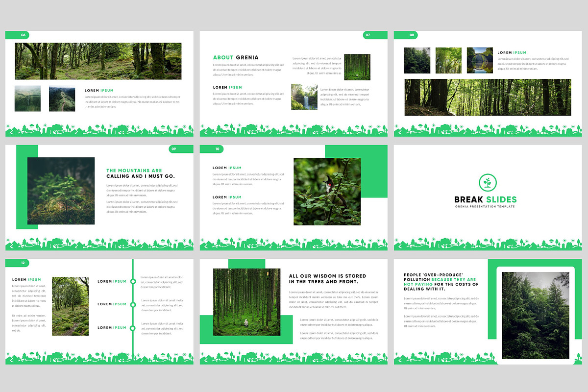Select the tall conifer photo in rounded frame
This screenshot has height=392, width=588.
535,316
